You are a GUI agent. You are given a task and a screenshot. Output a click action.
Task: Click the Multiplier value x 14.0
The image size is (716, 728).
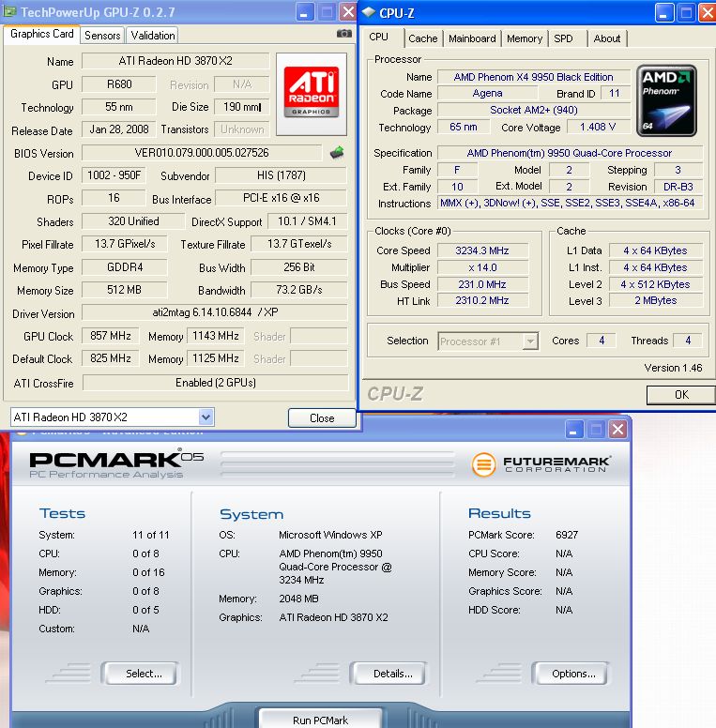pos(482,268)
